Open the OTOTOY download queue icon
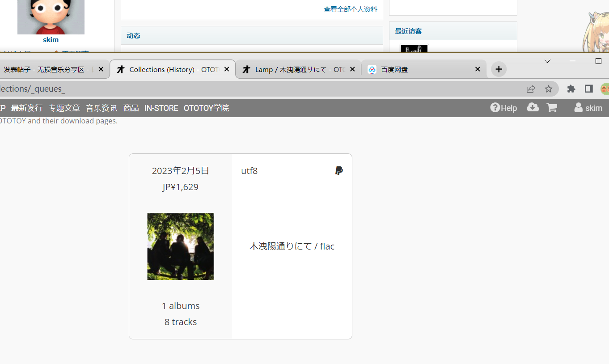Screen dimensions: 609x364 [x=533, y=107]
